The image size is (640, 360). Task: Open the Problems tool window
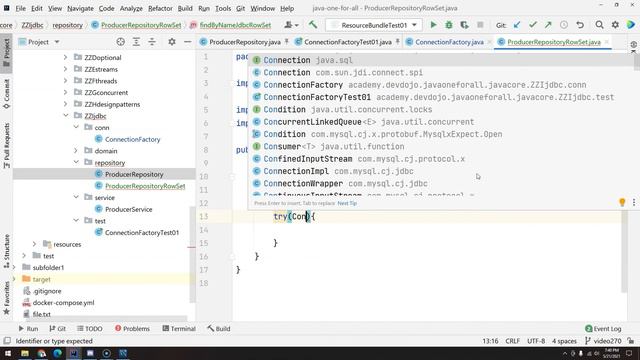(132, 329)
